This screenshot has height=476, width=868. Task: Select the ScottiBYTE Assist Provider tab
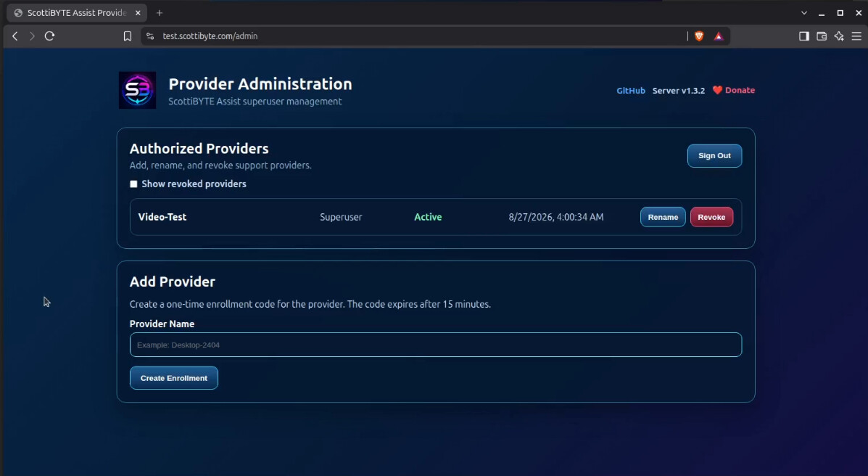point(77,13)
